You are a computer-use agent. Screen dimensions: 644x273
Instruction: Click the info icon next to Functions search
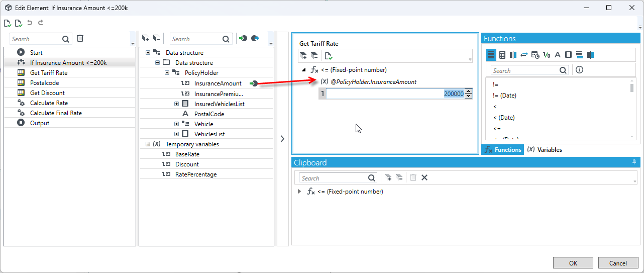(x=579, y=70)
